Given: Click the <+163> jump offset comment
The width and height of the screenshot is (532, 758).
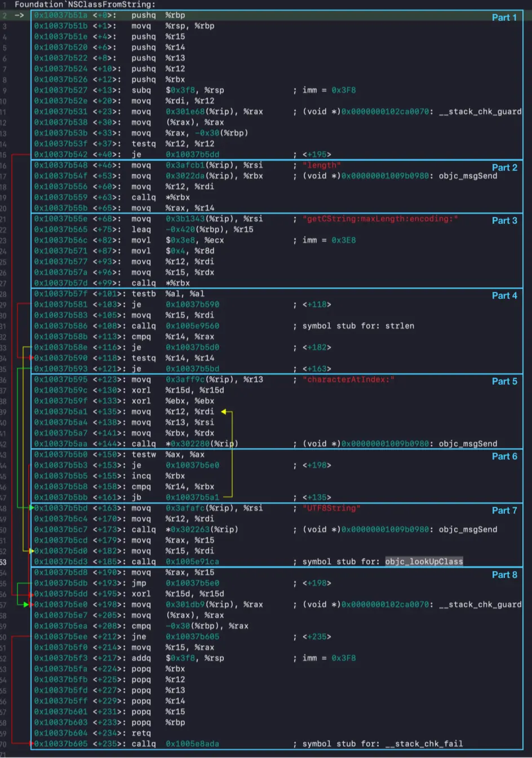Looking at the screenshot, I should [x=317, y=369].
